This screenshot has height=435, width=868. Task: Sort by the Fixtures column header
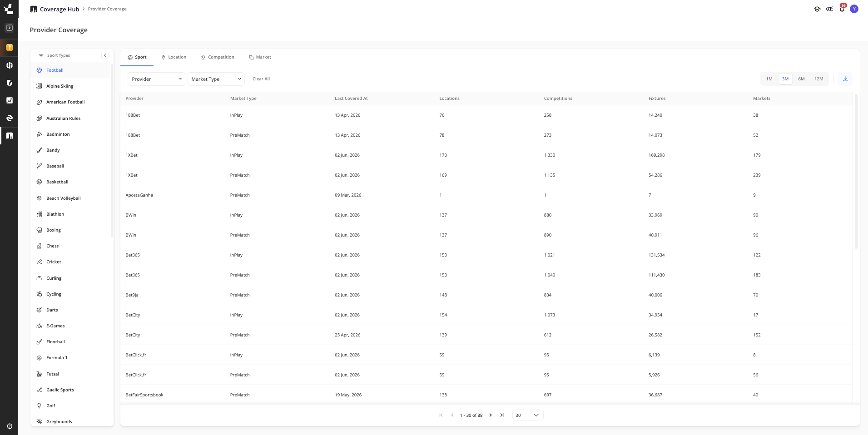point(657,99)
